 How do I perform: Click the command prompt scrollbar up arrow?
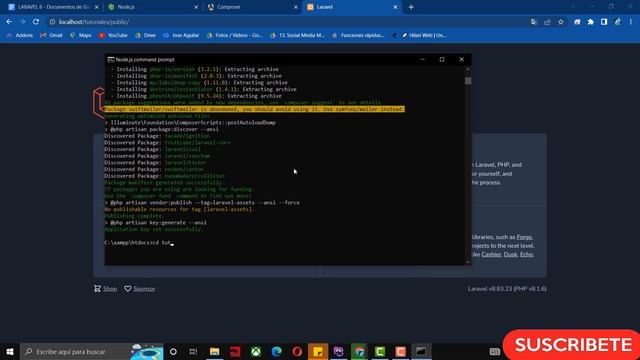(x=468, y=69)
